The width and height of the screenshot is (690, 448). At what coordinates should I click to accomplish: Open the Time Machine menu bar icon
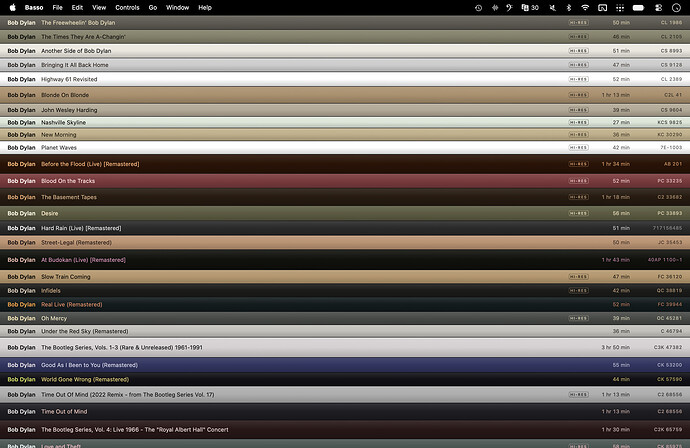click(478, 7)
